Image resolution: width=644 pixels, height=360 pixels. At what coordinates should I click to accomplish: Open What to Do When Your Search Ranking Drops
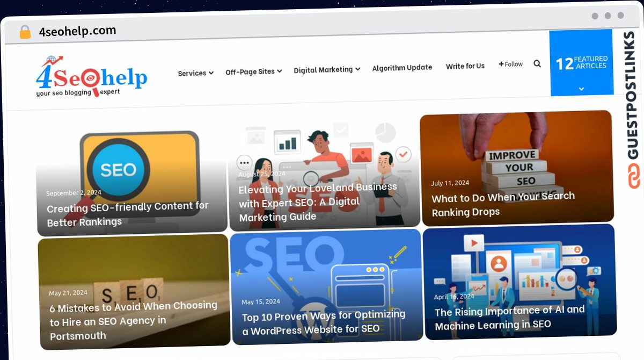coord(503,204)
